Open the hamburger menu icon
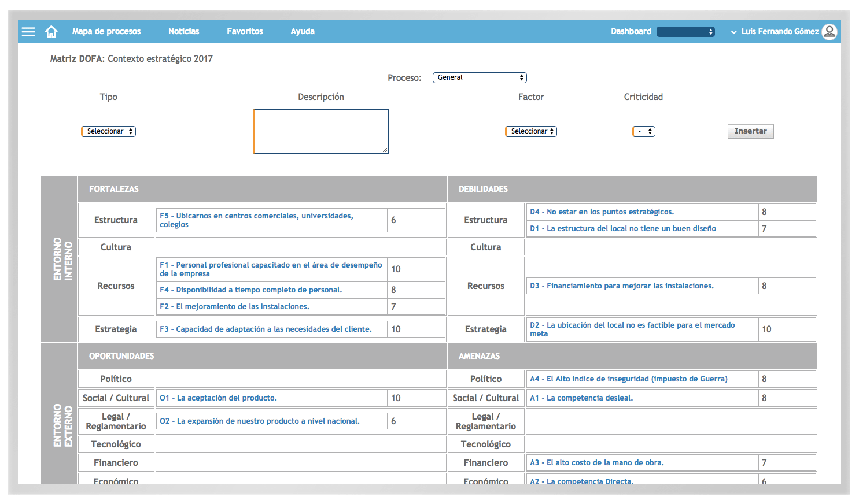The image size is (859, 504). [28, 32]
